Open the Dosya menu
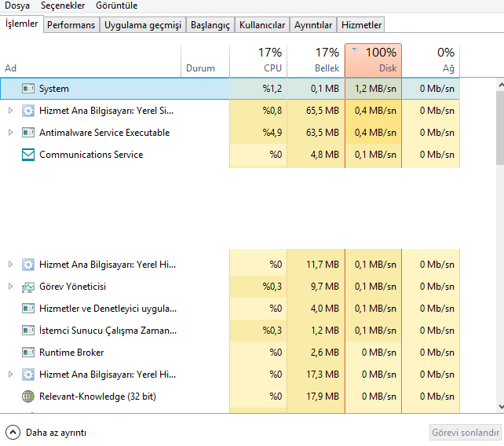The height and width of the screenshot is (446, 504). (17, 5)
